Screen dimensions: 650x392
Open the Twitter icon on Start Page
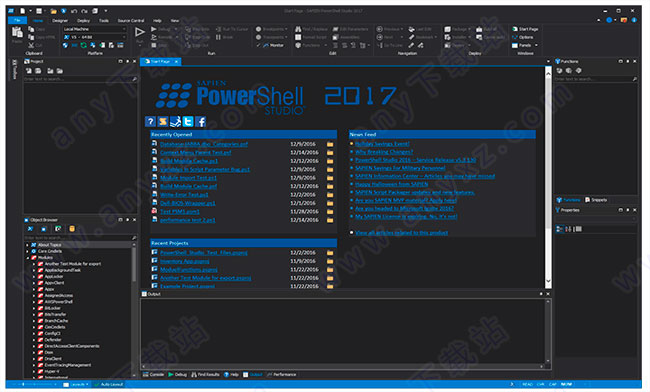point(188,121)
